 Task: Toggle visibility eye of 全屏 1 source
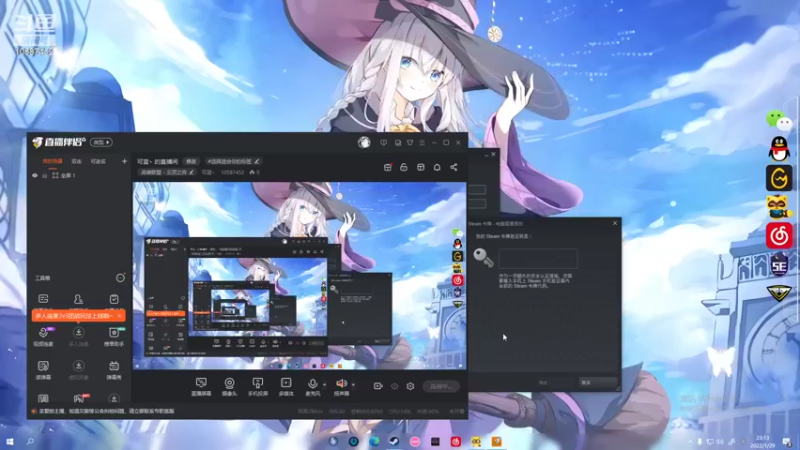click(x=35, y=176)
